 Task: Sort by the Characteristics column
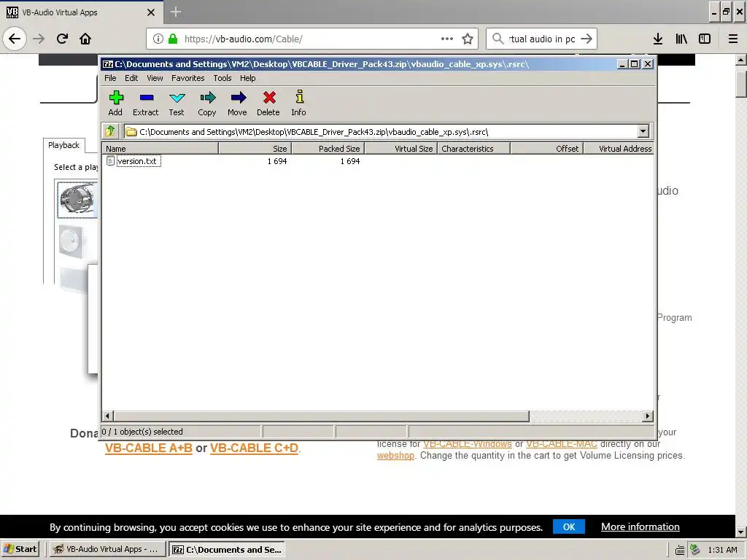[473, 149]
